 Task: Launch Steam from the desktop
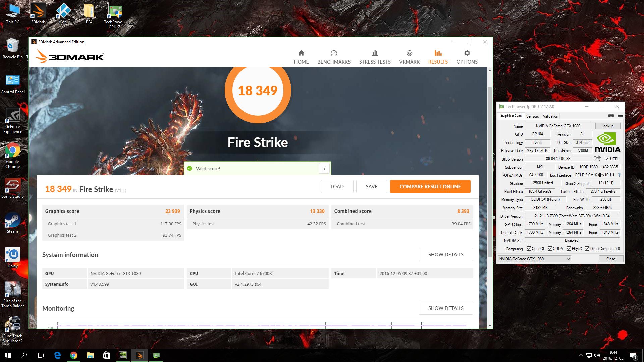pos(13,223)
